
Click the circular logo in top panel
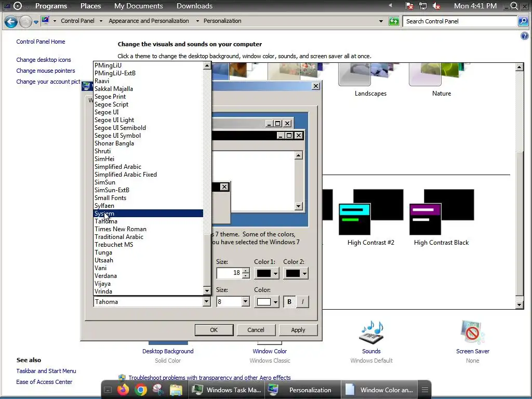point(18,6)
